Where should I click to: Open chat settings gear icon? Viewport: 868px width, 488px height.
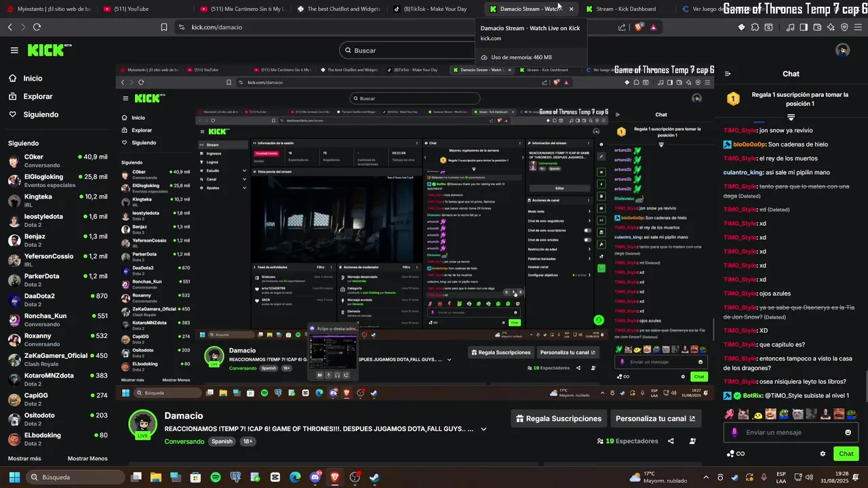coord(823,453)
